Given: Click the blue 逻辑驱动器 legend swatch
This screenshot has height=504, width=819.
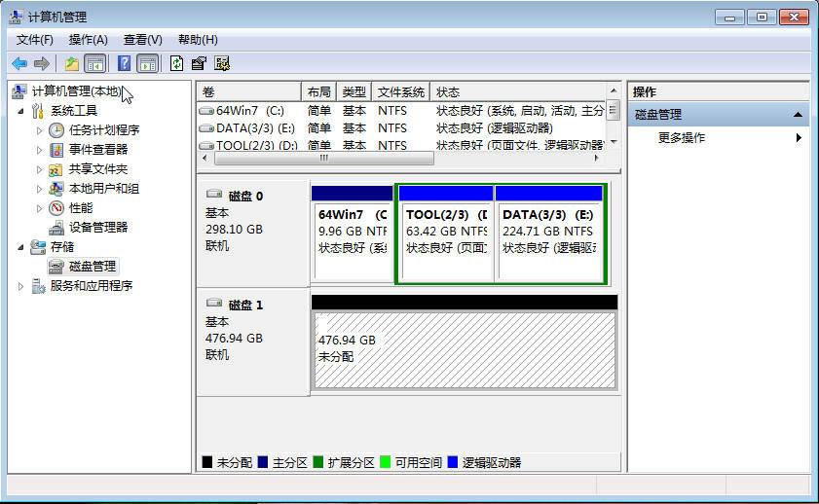Looking at the screenshot, I should (x=452, y=462).
